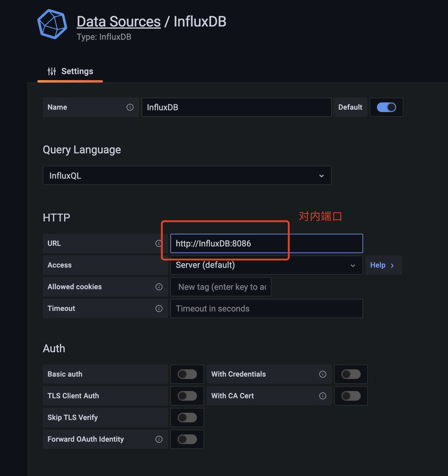
Task: Open the InfluxQL query language dropdown
Action: (x=187, y=175)
